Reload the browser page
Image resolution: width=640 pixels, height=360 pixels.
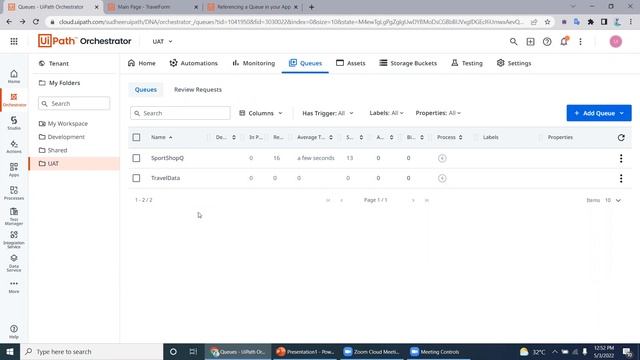pyautogui.click(x=36, y=22)
